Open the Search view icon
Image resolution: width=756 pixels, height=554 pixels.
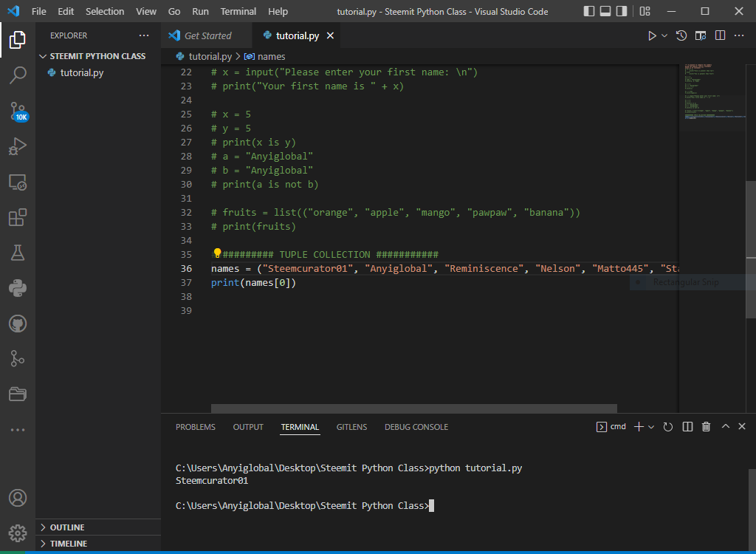click(18, 75)
